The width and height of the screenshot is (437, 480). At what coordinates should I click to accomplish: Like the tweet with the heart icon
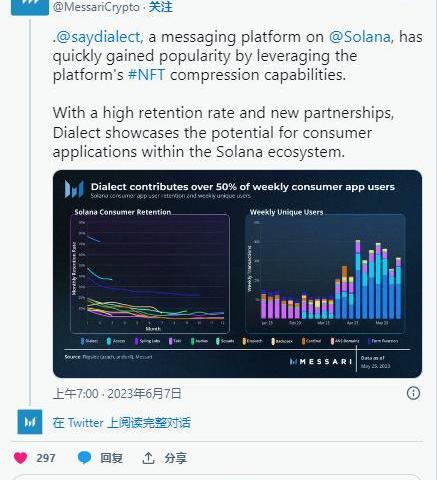[x=20, y=458]
